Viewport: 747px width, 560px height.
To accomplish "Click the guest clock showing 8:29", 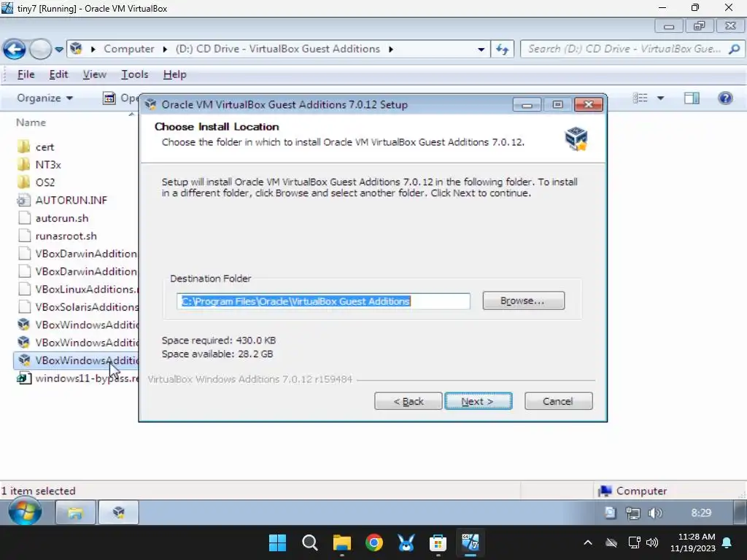I will pos(701,513).
